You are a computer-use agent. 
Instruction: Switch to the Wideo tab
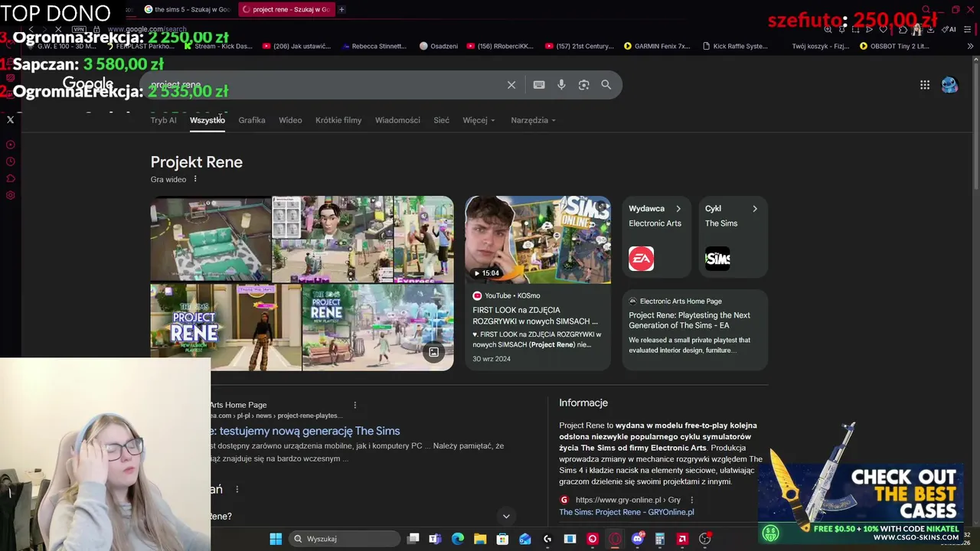tap(290, 120)
